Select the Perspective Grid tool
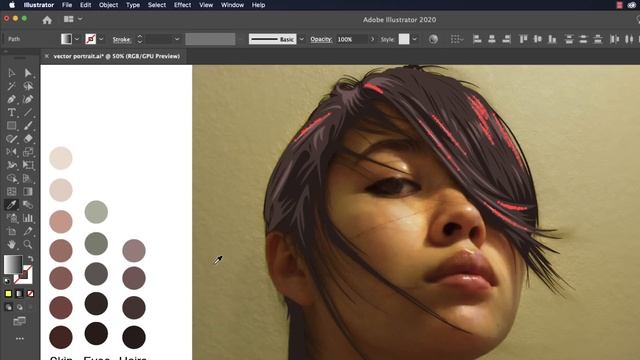Viewport: 640px width, 360px height. (x=28, y=178)
